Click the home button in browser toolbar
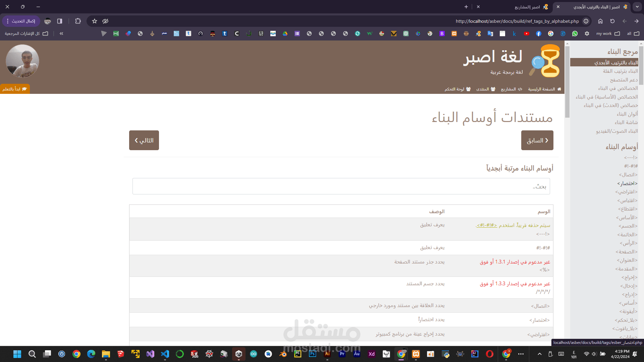 [x=600, y=21]
